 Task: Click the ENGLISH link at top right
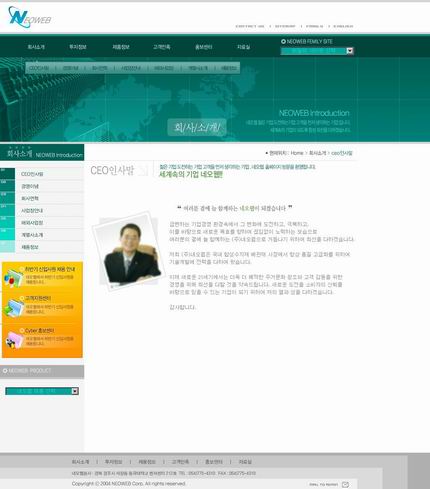[343, 26]
